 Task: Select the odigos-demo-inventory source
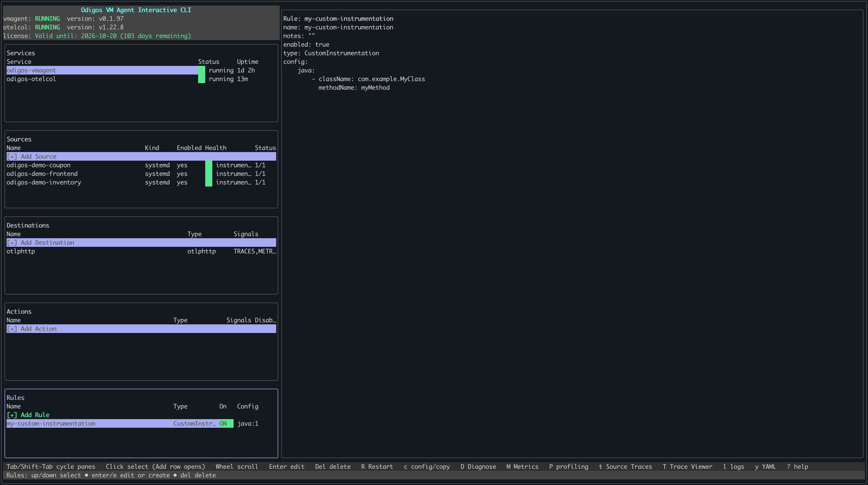click(x=44, y=183)
